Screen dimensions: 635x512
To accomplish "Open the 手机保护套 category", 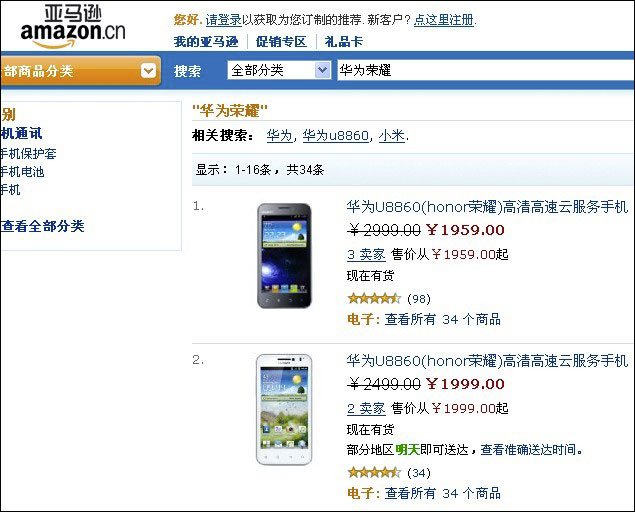I will pyautogui.click(x=28, y=154).
